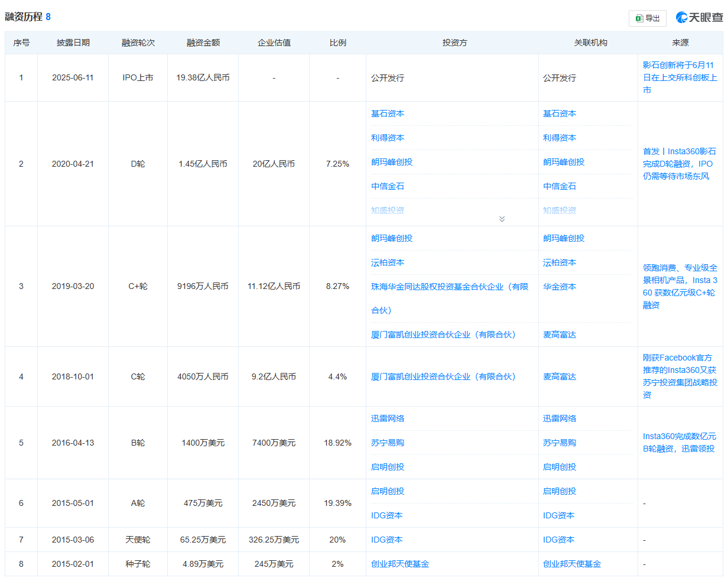
Task: Select the ratio 7.25% cell
Action: 337,164
